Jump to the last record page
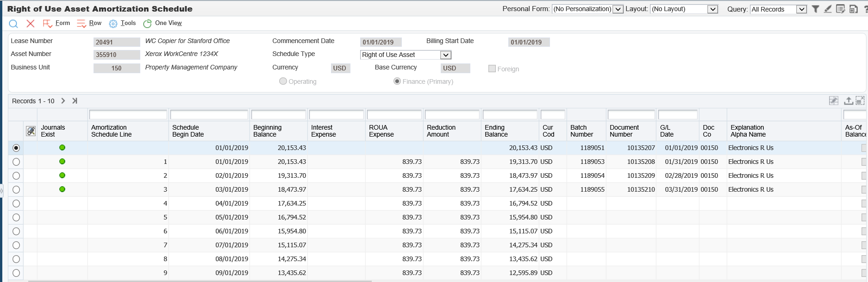The height and width of the screenshot is (282, 868). tap(75, 100)
